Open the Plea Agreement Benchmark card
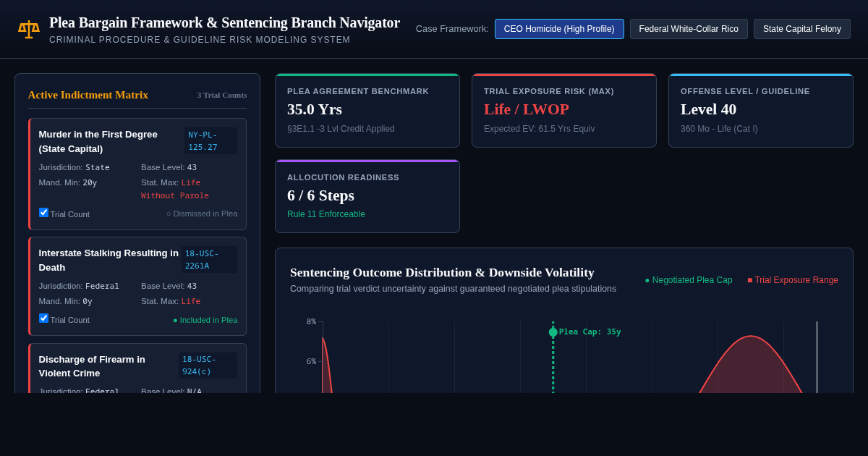The height and width of the screenshot is (456, 868). click(367, 111)
